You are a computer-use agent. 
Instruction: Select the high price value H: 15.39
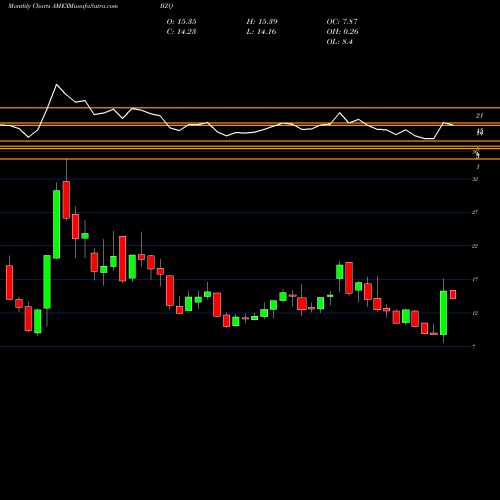262,22
